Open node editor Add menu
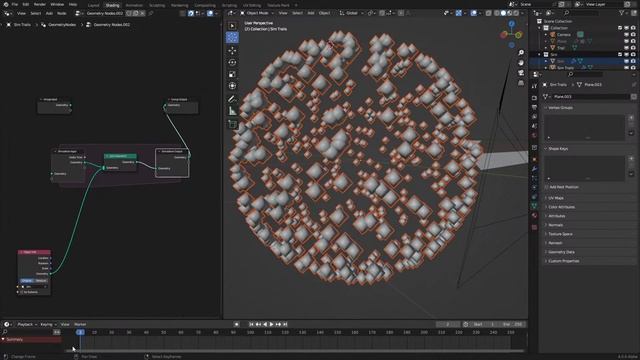The image size is (640, 360). click(49, 13)
